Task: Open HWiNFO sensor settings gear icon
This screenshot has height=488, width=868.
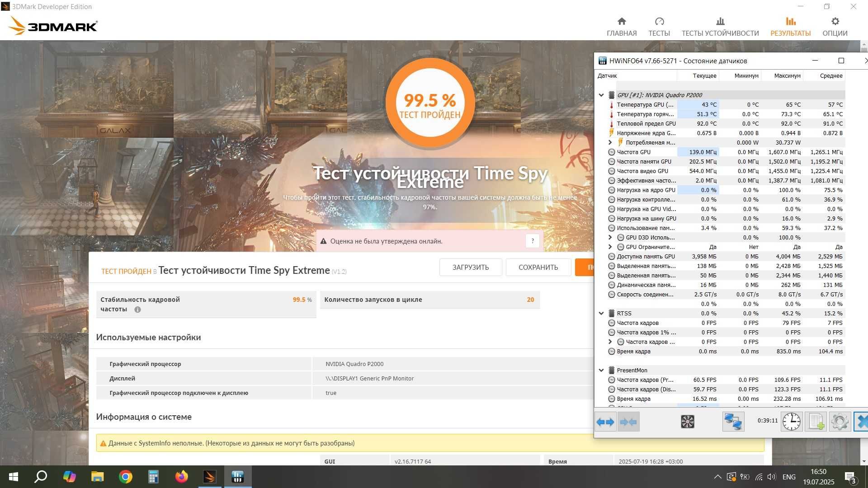Action: (840, 422)
